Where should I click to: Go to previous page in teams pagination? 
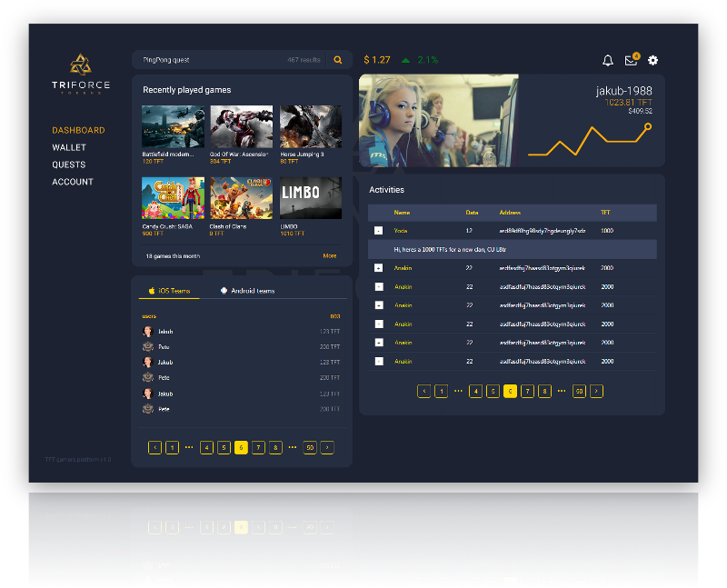click(x=154, y=447)
